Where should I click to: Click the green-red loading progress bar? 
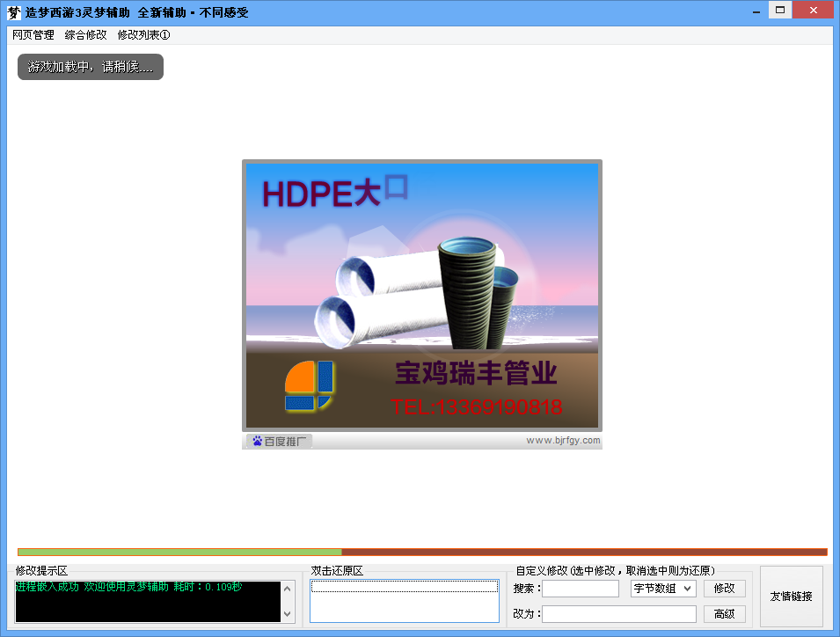click(x=422, y=552)
